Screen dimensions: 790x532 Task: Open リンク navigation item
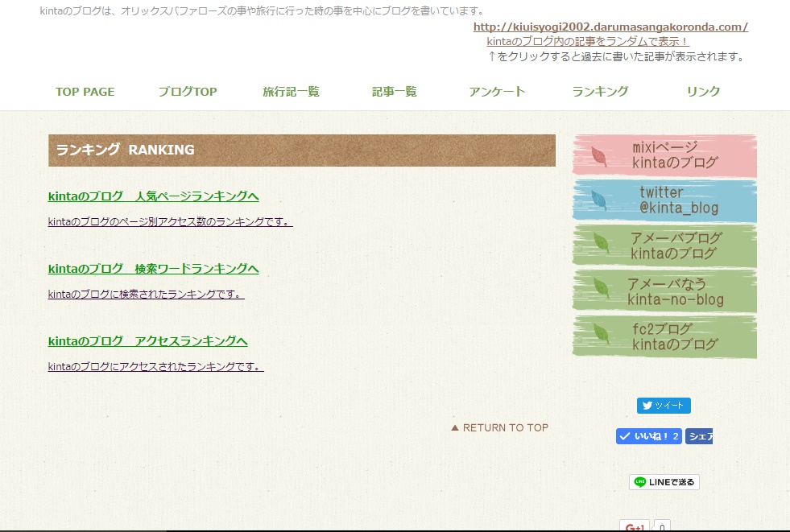click(703, 92)
